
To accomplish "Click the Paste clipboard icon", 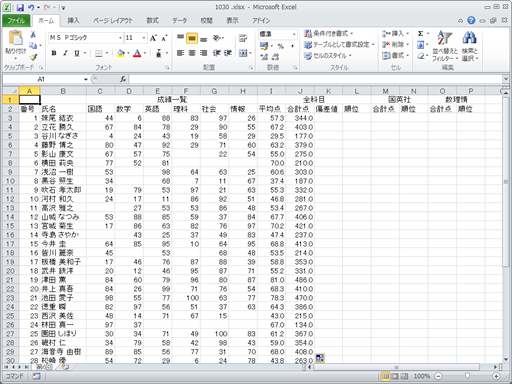I will pos(15,38).
